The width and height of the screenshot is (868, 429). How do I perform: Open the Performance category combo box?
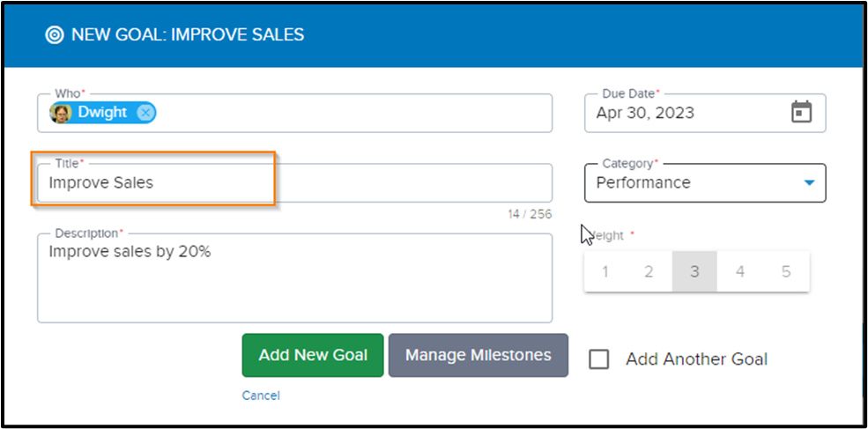click(705, 182)
